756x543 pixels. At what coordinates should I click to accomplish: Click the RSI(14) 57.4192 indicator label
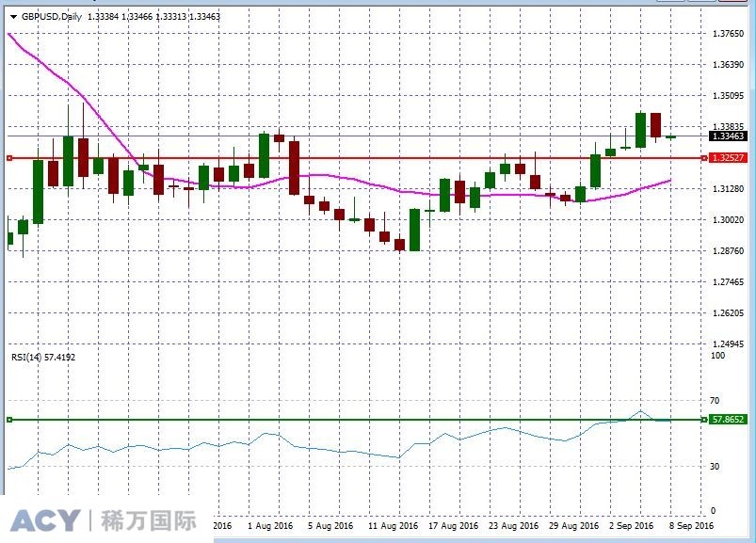43,357
